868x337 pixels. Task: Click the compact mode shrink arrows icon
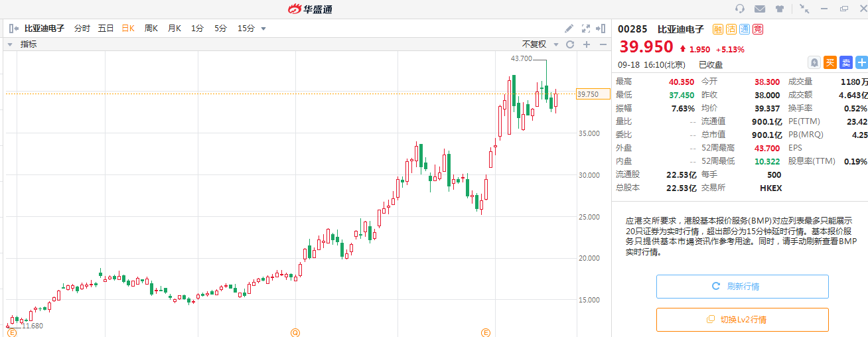(x=804, y=9)
